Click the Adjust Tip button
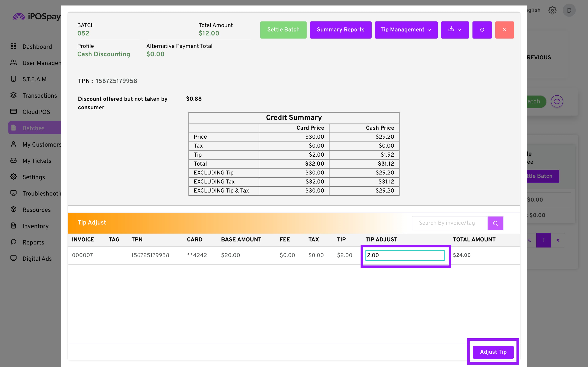This screenshot has width=588, height=367. [493, 352]
